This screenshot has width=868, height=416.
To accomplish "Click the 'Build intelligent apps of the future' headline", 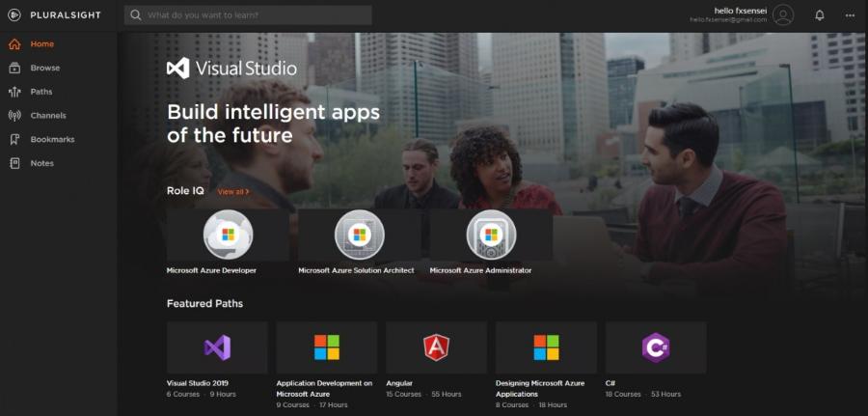I will 274,124.
